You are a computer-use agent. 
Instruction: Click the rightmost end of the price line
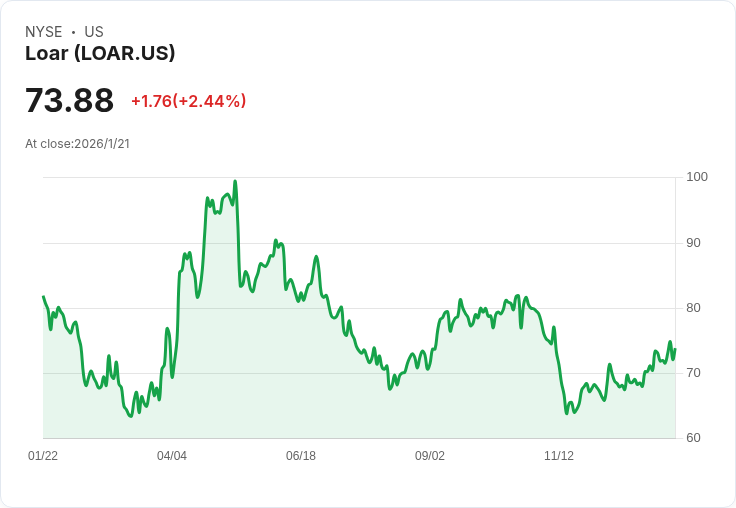(675, 349)
